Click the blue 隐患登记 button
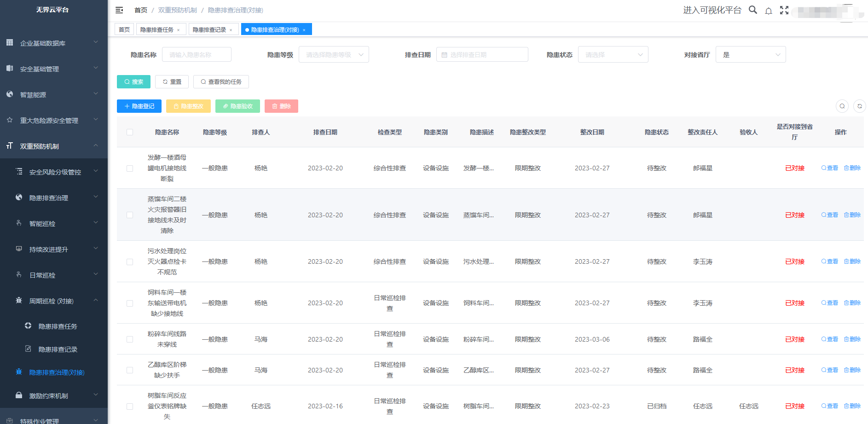Image resolution: width=868 pixels, height=424 pixels. [139, 106]
